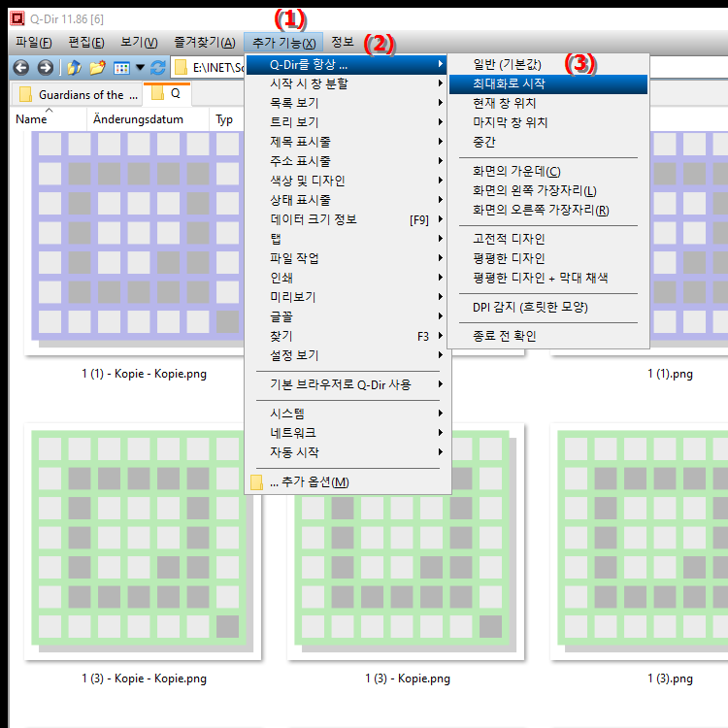Open the 보기(V) menu
This screenshot has width=728, height=728.
coord(139,43)
